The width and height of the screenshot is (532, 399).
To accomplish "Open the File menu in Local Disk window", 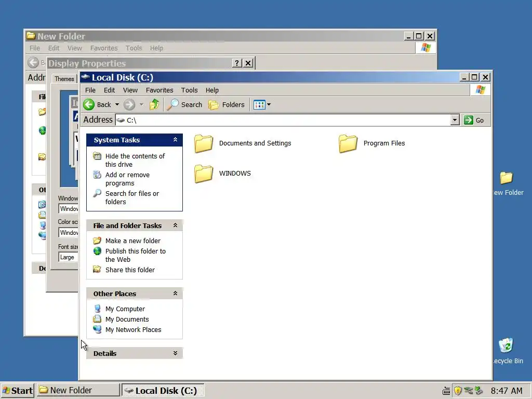I will (x=90, y=90).
